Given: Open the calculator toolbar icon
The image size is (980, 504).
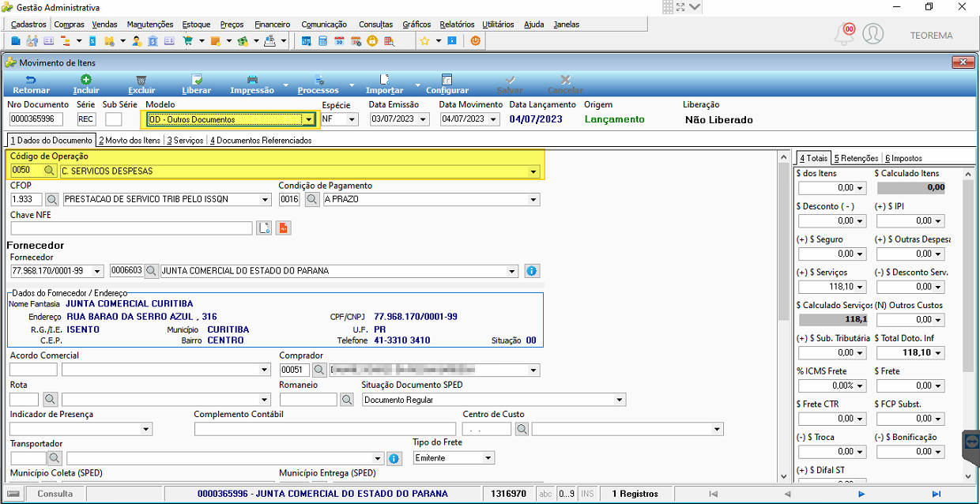Looking at the screenshot, I should (x=322, y=40).
